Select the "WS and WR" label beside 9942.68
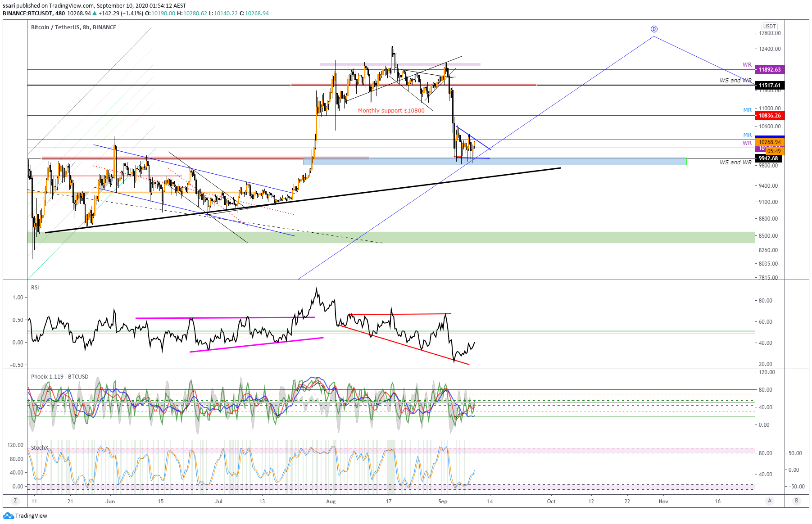The image size is (812, 524). click(735, 163)
